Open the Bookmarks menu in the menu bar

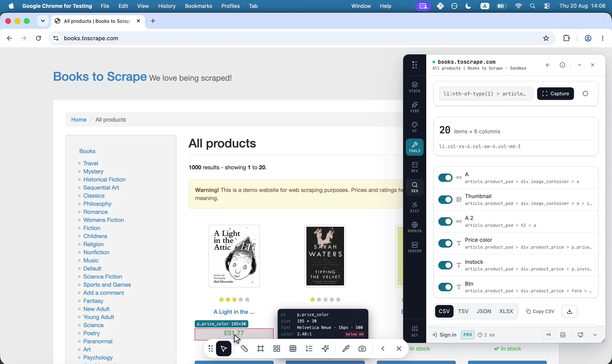(x=198, y=6)
